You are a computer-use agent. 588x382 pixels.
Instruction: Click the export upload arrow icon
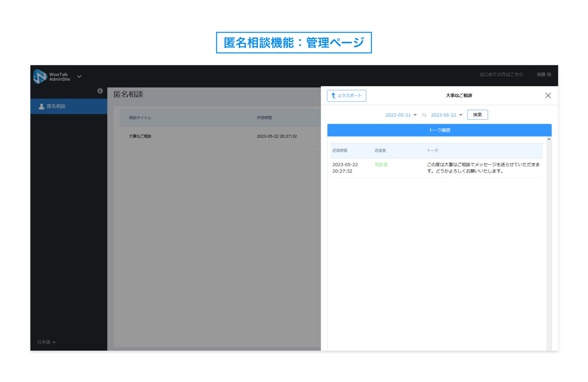333,96
